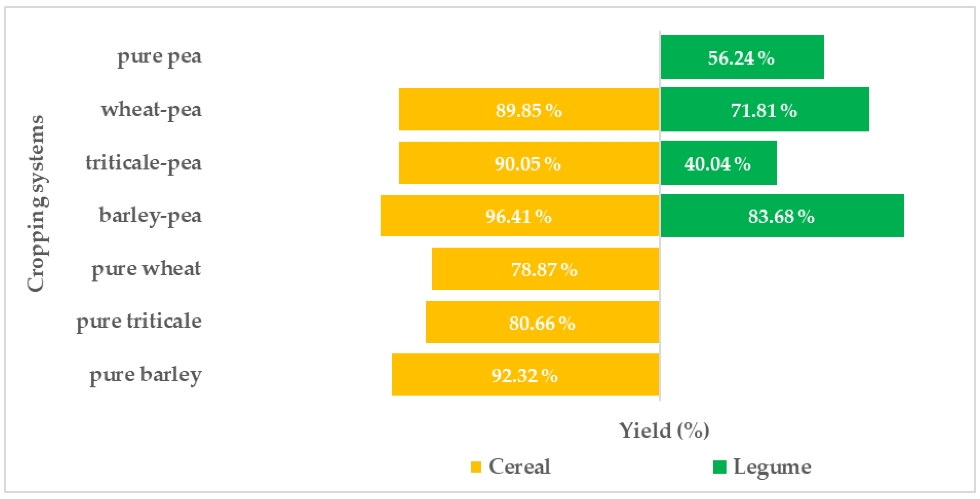Viewport: 980px width, 499px height.
Task: Click the Yield (%) axis title
Action: tap(664, 430)
